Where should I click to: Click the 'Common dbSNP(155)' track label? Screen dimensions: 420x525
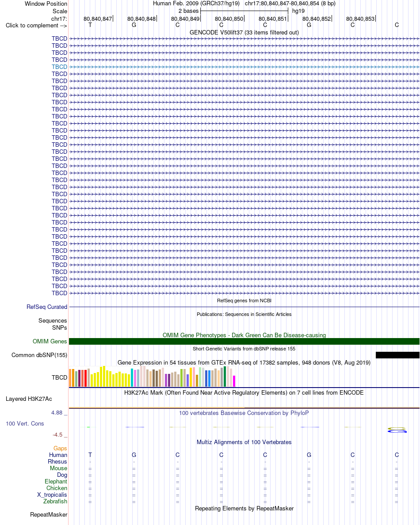click(x=39, y=355)
